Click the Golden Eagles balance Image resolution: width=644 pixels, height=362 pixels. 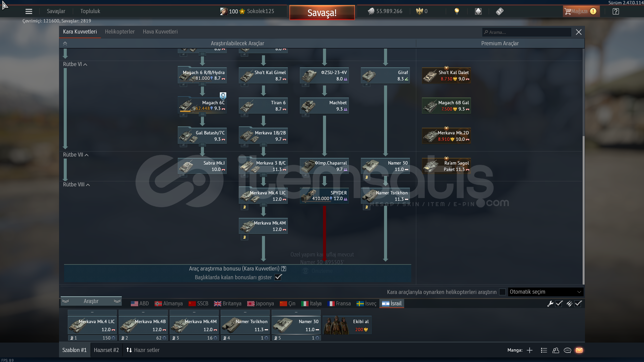[x=422, y=11]
